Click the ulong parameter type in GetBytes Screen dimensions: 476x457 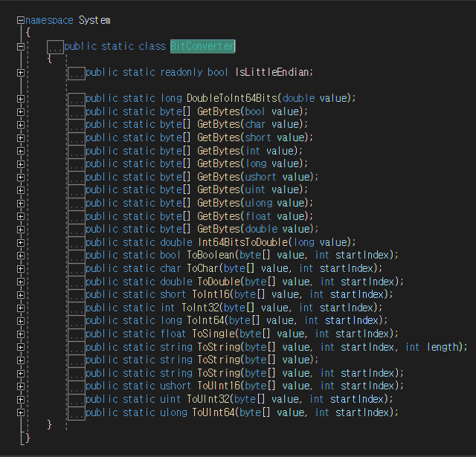pyautogui.click(x=258, y=203)
